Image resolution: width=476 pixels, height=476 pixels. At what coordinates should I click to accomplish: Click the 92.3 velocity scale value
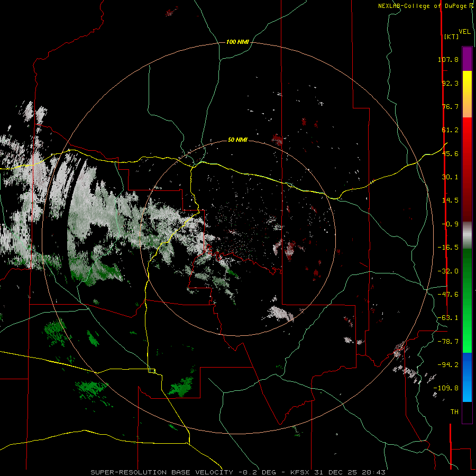(x=450, y=83)
